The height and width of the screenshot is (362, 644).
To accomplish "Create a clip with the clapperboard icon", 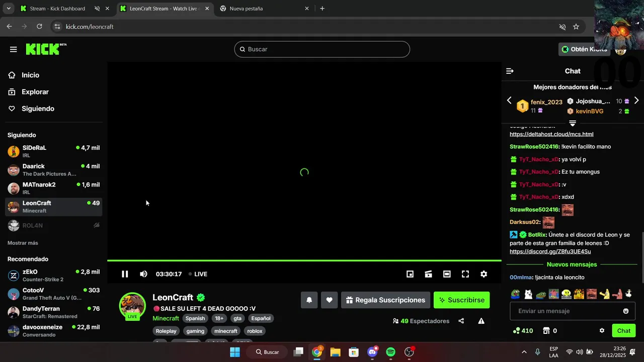I will 428,274.
